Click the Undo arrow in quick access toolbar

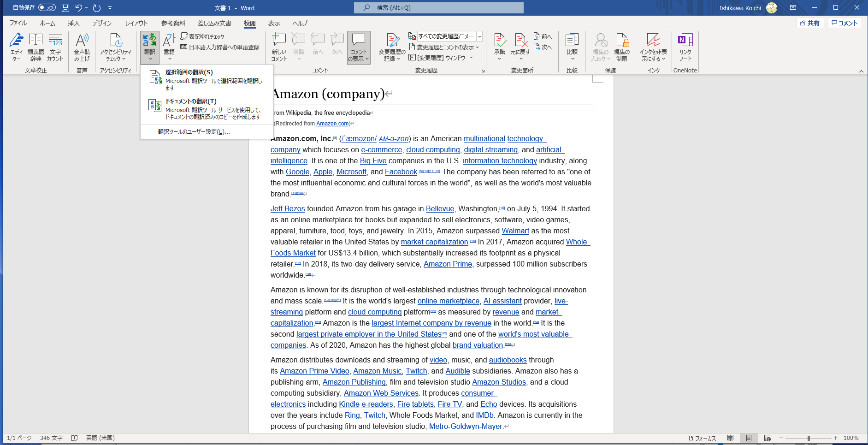click(79, 8)
